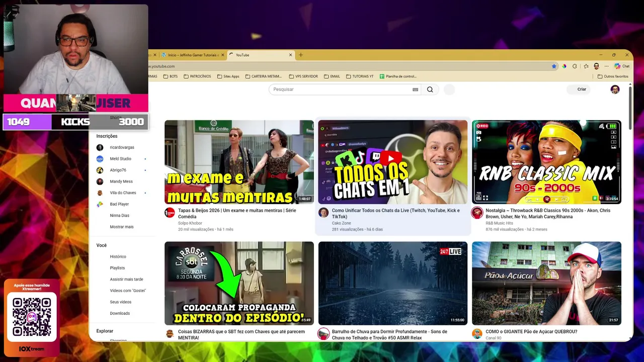The height and width of the screenshot is (362, 644).
Task: Open the TUTORIAIS YT bookmark folder
Action: [360, 76]
